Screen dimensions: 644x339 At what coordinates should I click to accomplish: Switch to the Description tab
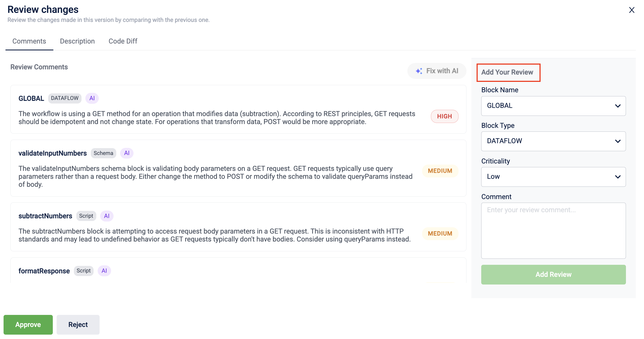[x=77, y=41]
